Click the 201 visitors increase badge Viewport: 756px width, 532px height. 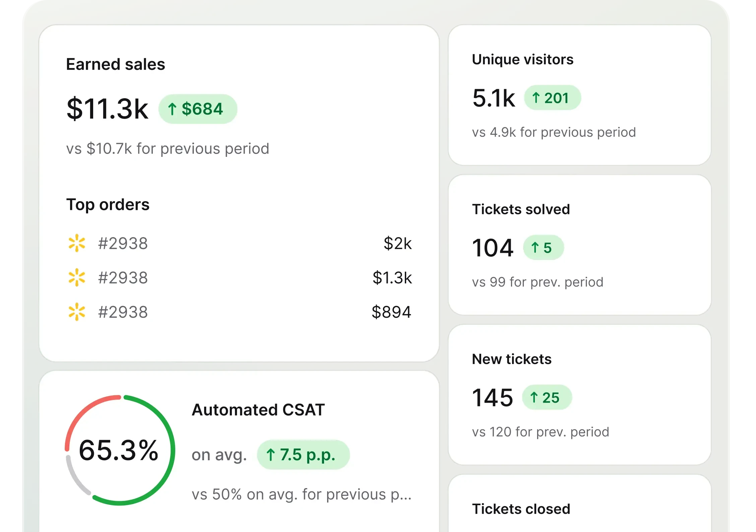pyautogui.click(x=552, y=98)
